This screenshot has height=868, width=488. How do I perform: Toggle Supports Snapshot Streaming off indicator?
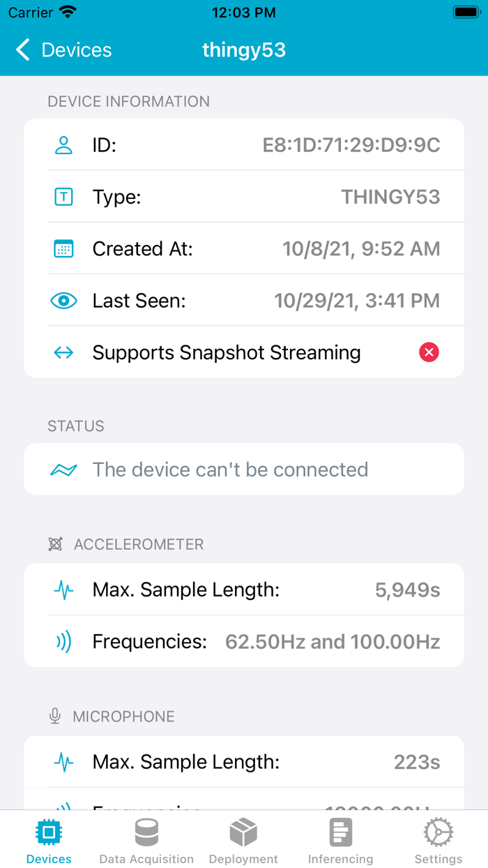click(x=429, y=352)
